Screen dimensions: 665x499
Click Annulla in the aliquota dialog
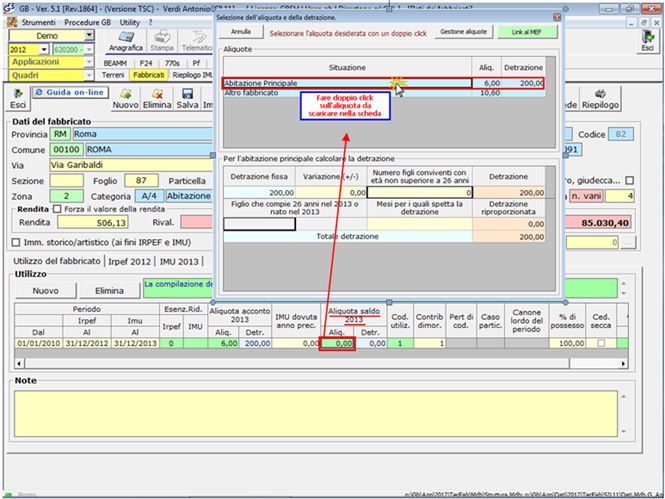[x=240, y=32]
